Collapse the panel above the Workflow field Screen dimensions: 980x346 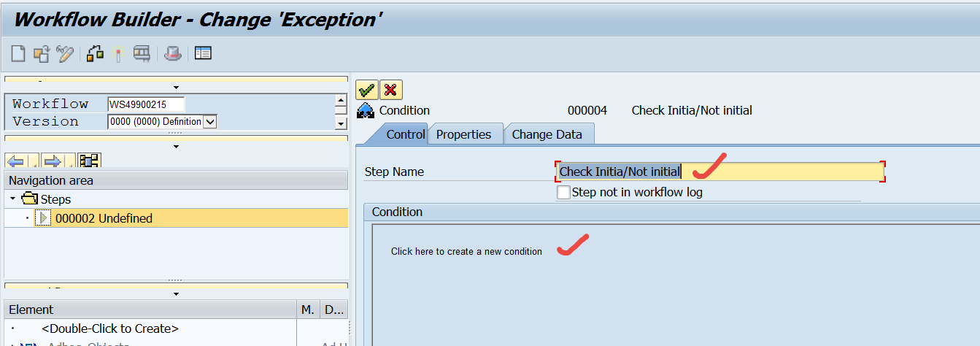(176, 87)
